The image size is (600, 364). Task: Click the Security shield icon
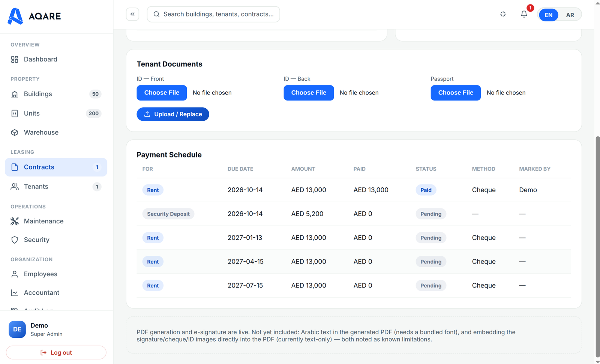(15, 240)
